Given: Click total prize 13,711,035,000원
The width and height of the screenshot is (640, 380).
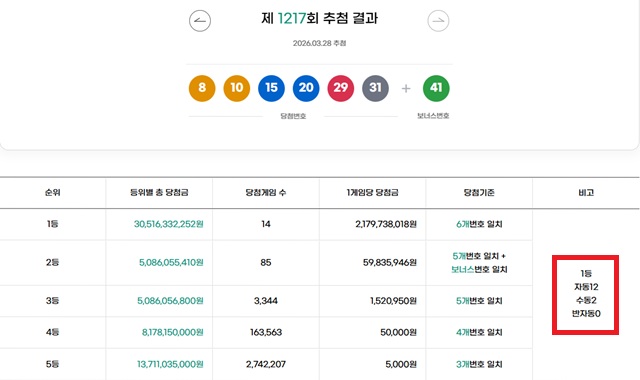Looking at the screenshot, I should [170, 364].
